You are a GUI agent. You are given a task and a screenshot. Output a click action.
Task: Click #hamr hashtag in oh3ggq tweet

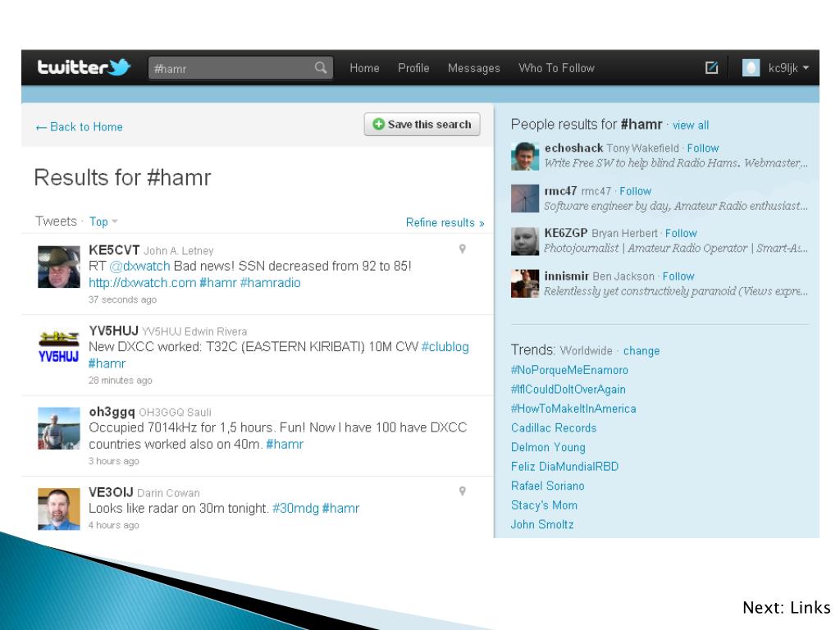(285, 444)
